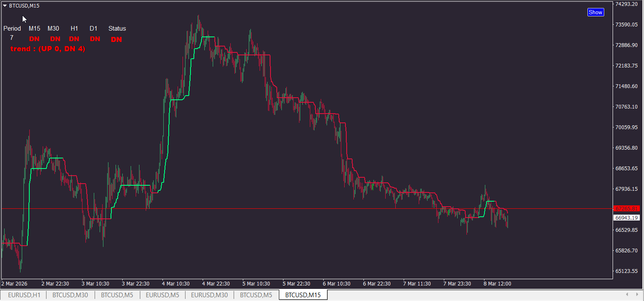Click the tab bar left scroll arrow
The height and width of the screenshot is (301, 644).
coord(627,295)
